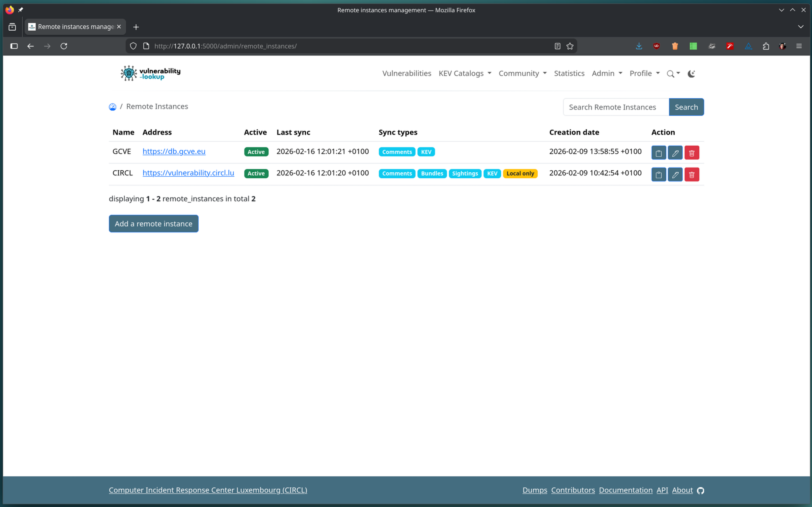812x507 pixels.
Task: Expand the KEV Catalogs dropdown
Action: (465, 73)
